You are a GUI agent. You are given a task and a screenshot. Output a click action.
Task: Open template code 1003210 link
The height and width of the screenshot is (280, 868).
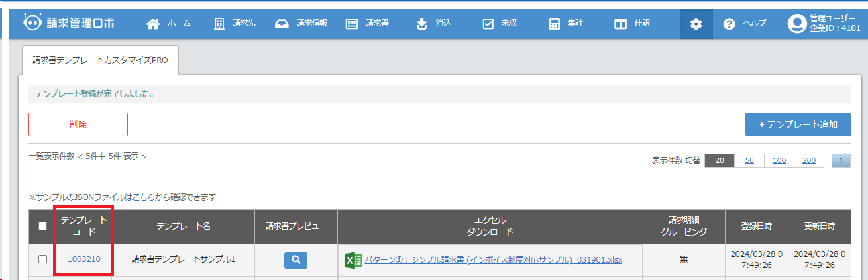coord(84,259)
